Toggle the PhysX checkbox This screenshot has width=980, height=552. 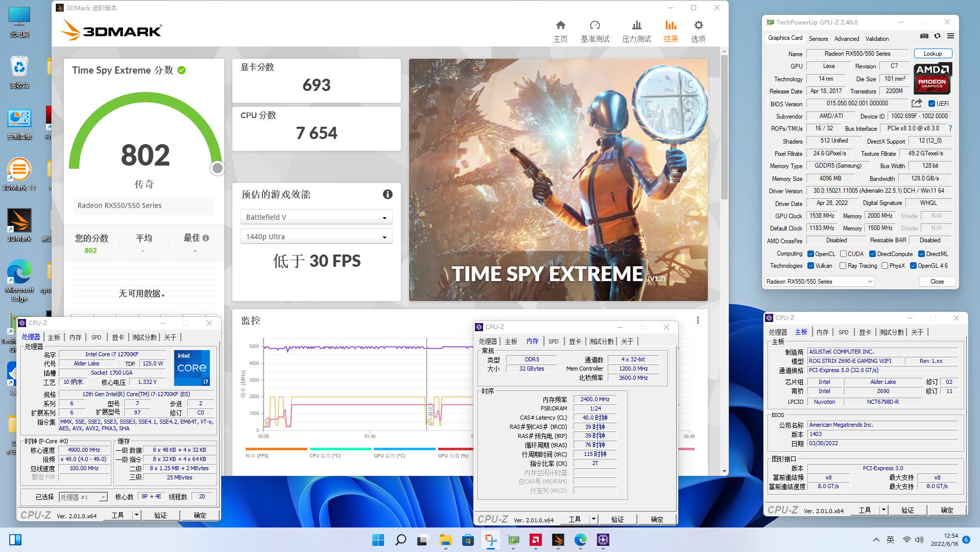885,266
